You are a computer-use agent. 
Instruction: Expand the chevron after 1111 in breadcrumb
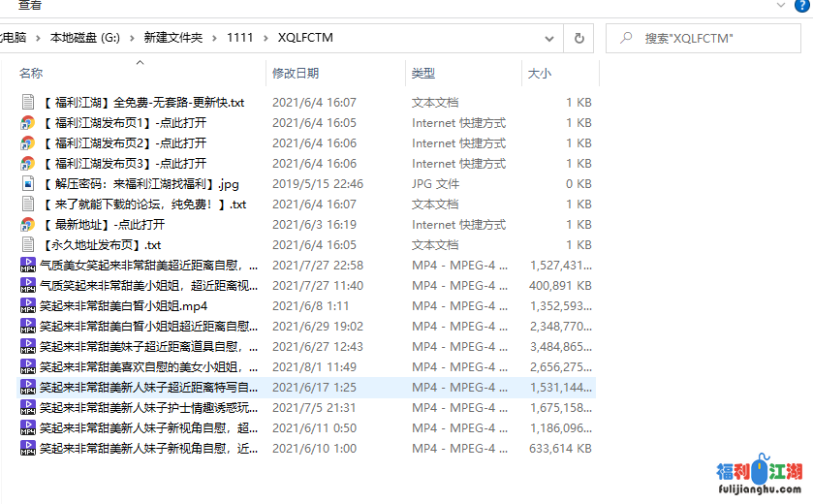click(266, 38)
